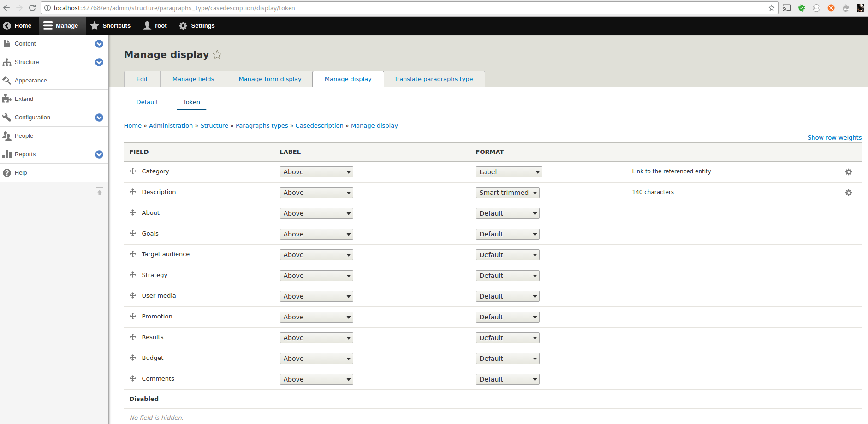Open the Extend modules icon
The width and height of the screenshot is (868, 424).
[x=7, y=99]
